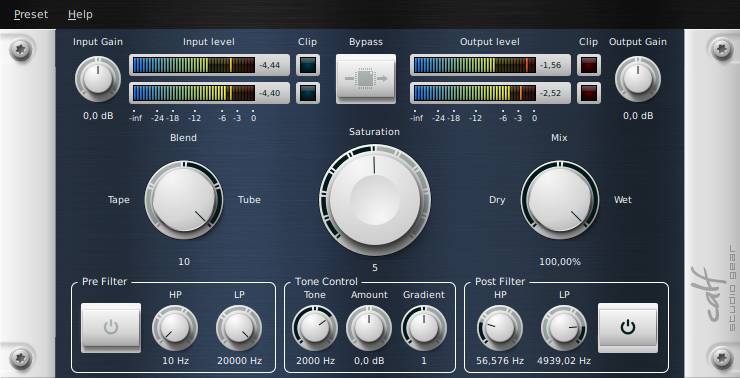Click the Input Gain value 0,0 dB

click(98, 116)
